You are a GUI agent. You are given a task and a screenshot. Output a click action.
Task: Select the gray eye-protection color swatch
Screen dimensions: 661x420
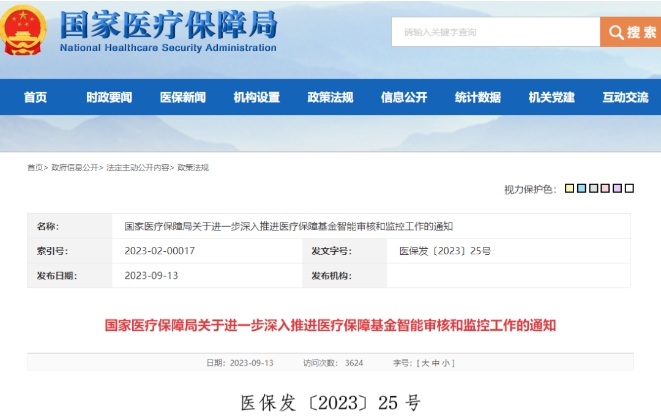pyautogui.click(x=593, y=188)
